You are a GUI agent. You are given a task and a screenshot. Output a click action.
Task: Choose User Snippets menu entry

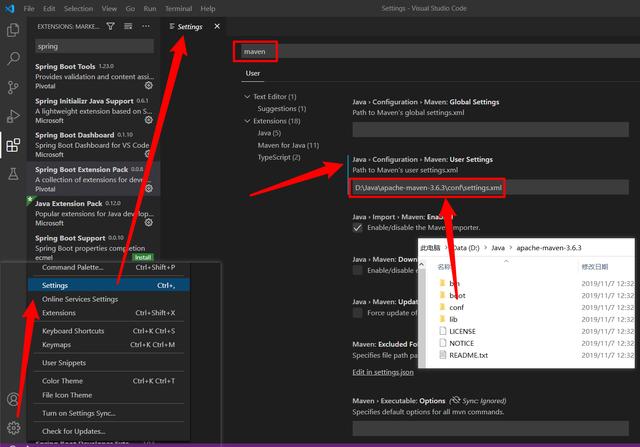[x=109, y=363]
